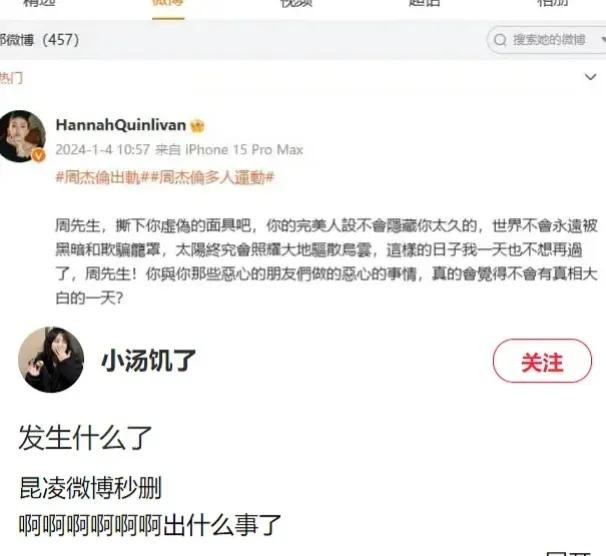
Task: Click the 来自 iPhone 15 Pro Max source
Action: [x=229, y=150]
